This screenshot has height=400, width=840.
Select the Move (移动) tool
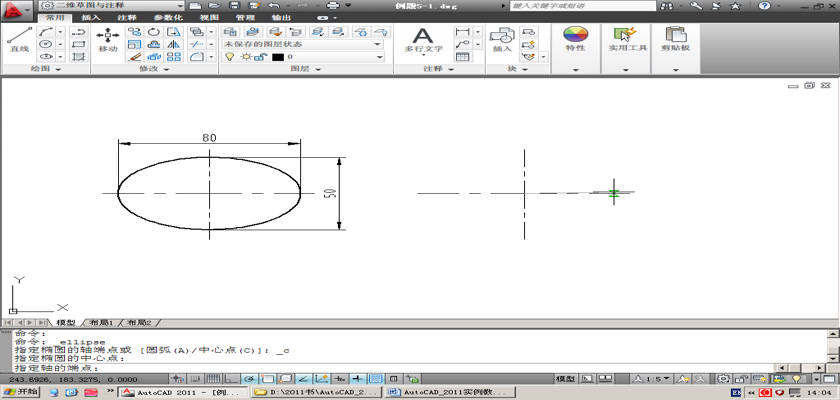(x=108, y=40)
